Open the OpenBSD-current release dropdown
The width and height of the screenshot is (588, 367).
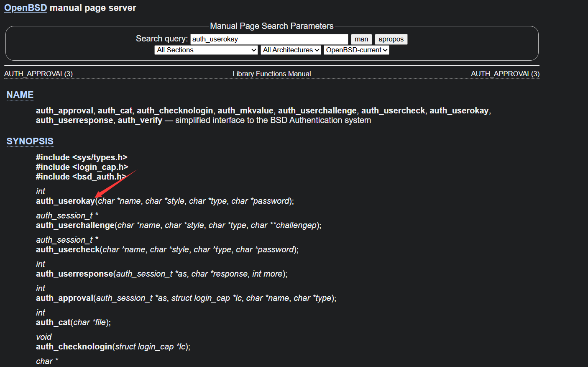click(357, 50)
